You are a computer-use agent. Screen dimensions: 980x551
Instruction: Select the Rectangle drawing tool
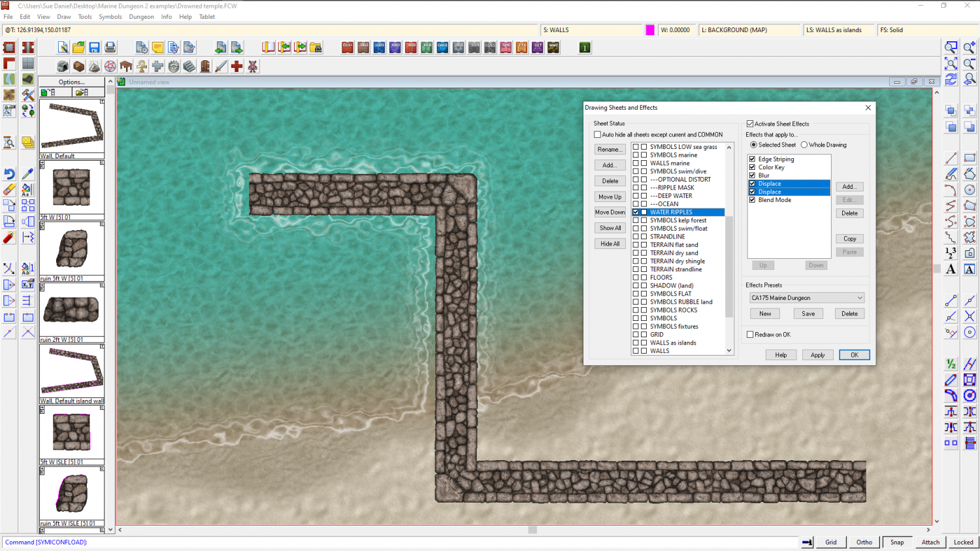(x=970, y=158)
